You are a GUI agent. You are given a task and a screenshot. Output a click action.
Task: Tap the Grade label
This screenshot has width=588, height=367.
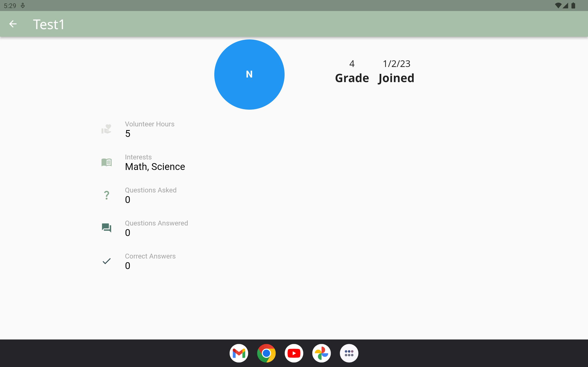pos(352,78)
